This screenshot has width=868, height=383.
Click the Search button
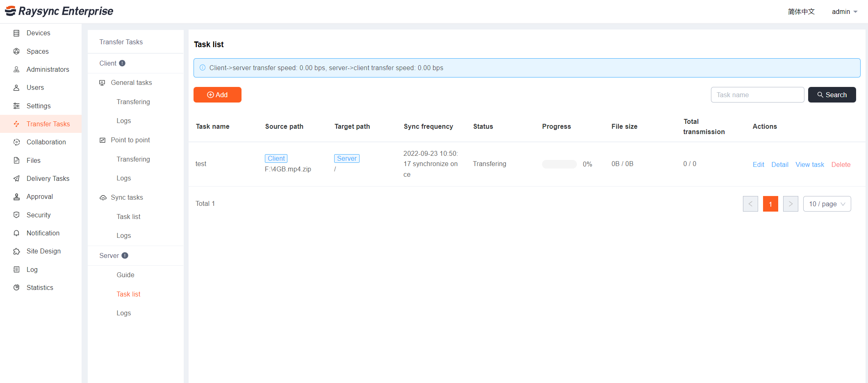pyautogui.click(x=832, y=95)
